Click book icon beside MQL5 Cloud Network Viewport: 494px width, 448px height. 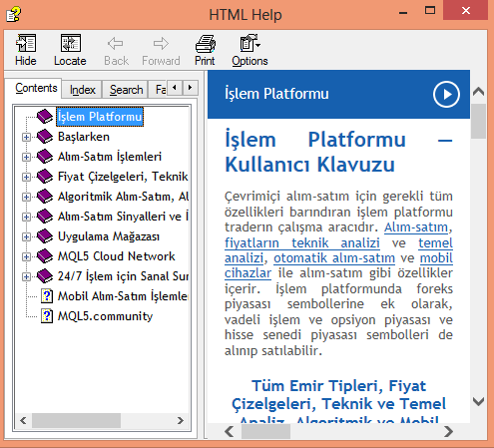click(45, 256)
